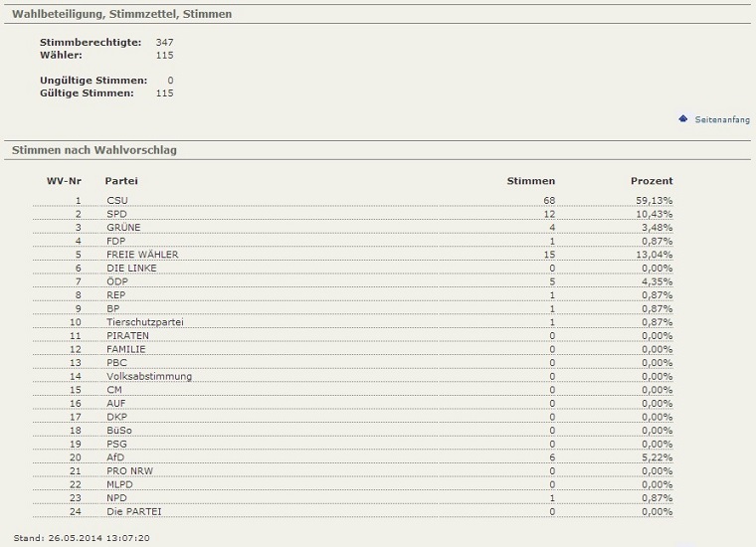This screenshot has width=756, height=547.
Task: Click the Stimmen column header
Action: click(531, 181)
